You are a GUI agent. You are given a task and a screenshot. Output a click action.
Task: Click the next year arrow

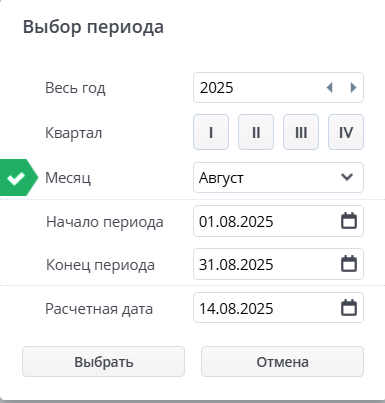click(x=353, y=88)
